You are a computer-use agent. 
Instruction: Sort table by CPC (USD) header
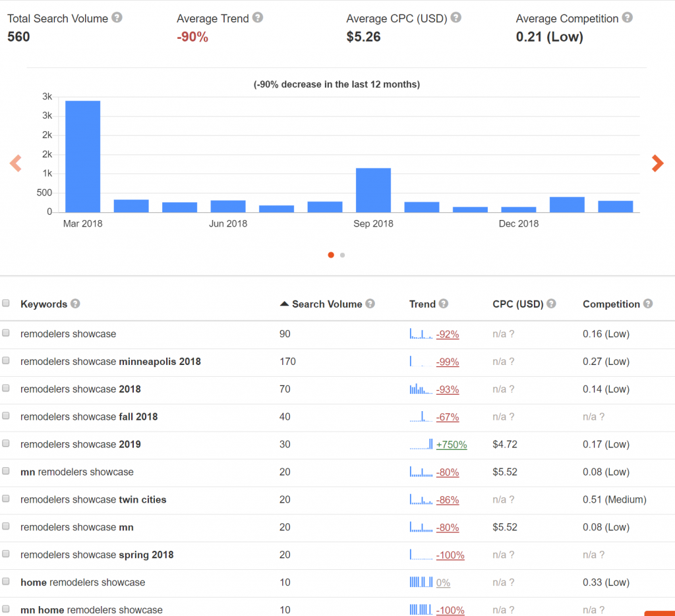pos(518,304)
